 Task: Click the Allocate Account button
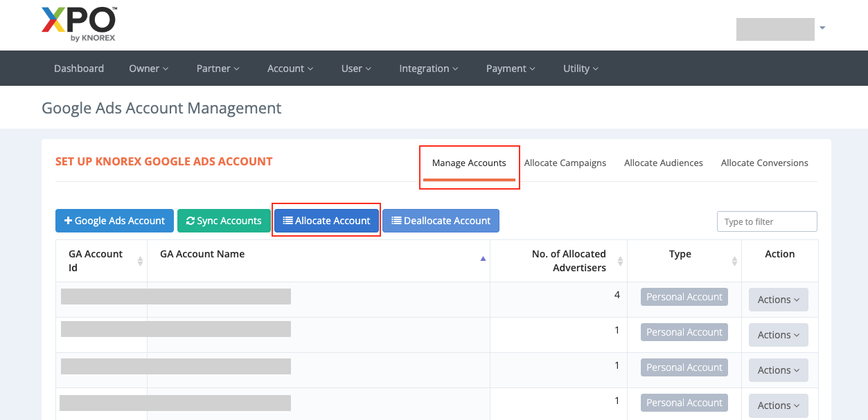326,221
